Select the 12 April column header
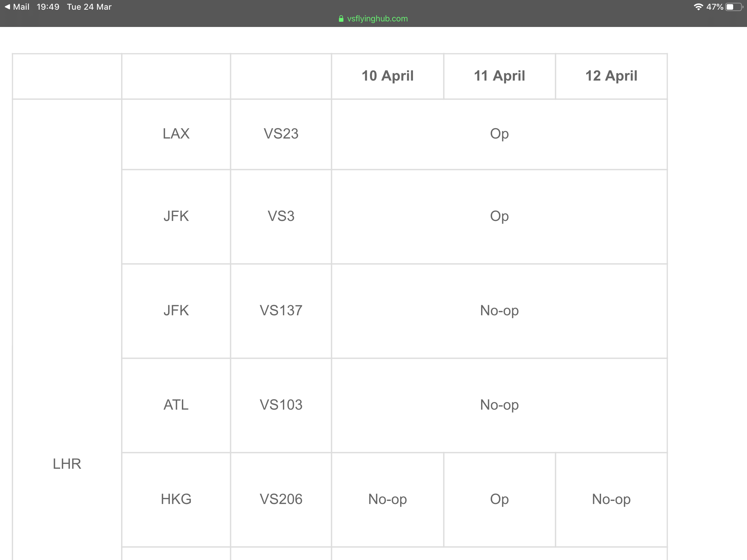 [x=611, y=76]
